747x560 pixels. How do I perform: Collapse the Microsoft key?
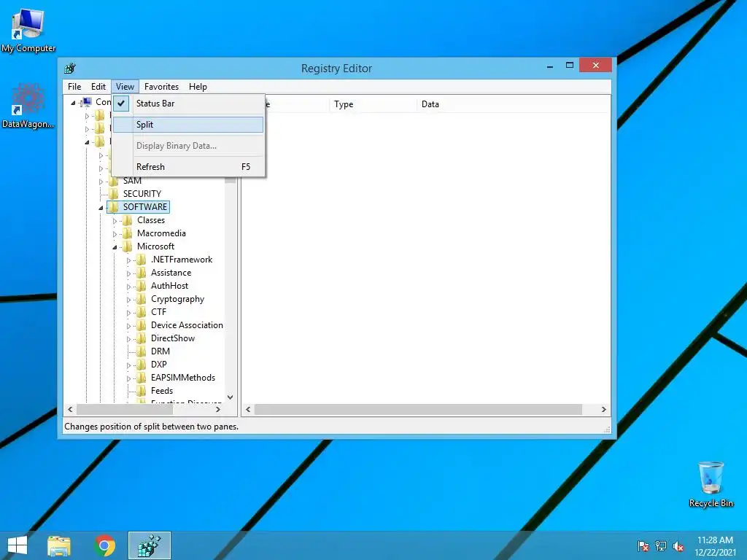(115, 247)
